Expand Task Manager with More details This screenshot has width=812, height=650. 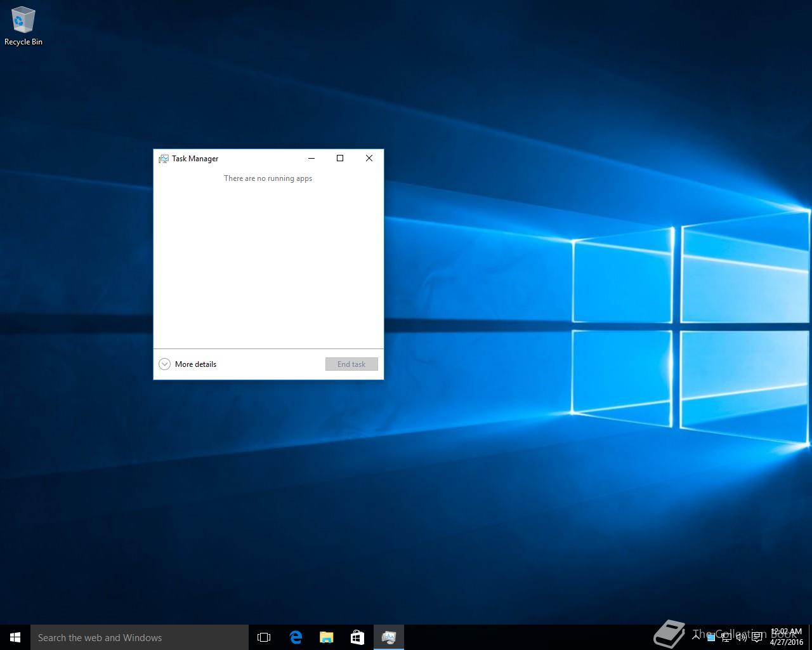pyautogui.click(x=188, y=364)
